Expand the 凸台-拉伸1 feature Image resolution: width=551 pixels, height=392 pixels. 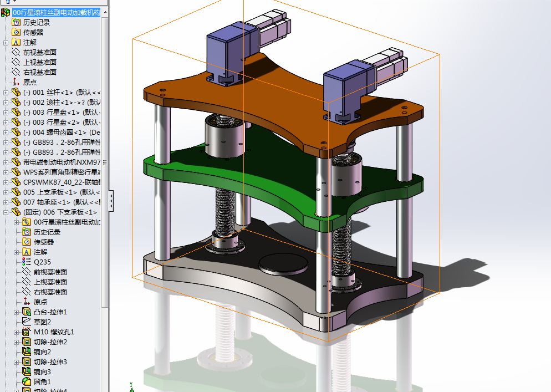click(16, 312)
